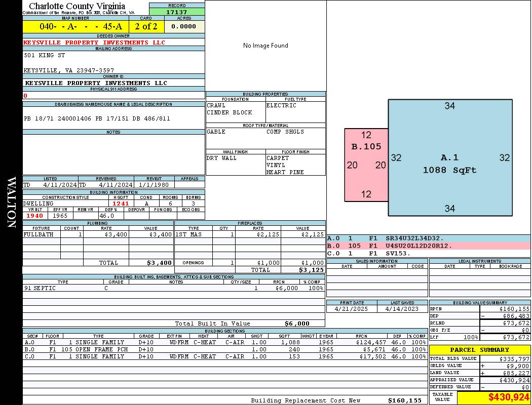Image resolution: width=532 pixels, height=405 pixels.
Task: Click the card '2 of 2' indicator
Action: tap(146, 26)
